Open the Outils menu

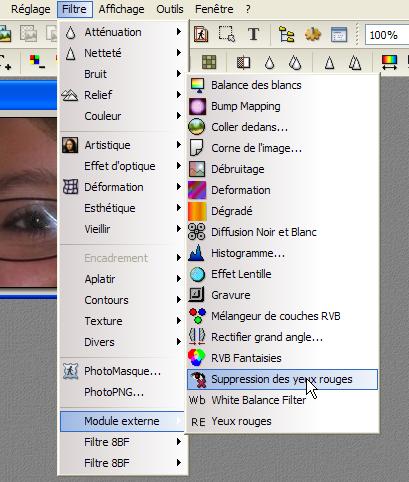pos(170,9)
